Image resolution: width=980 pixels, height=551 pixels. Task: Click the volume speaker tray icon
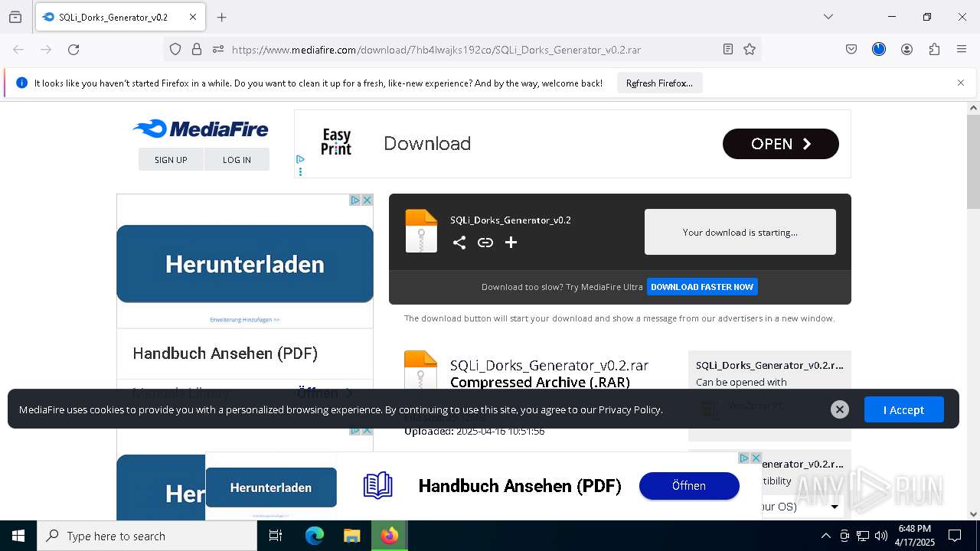coord(881,536)
